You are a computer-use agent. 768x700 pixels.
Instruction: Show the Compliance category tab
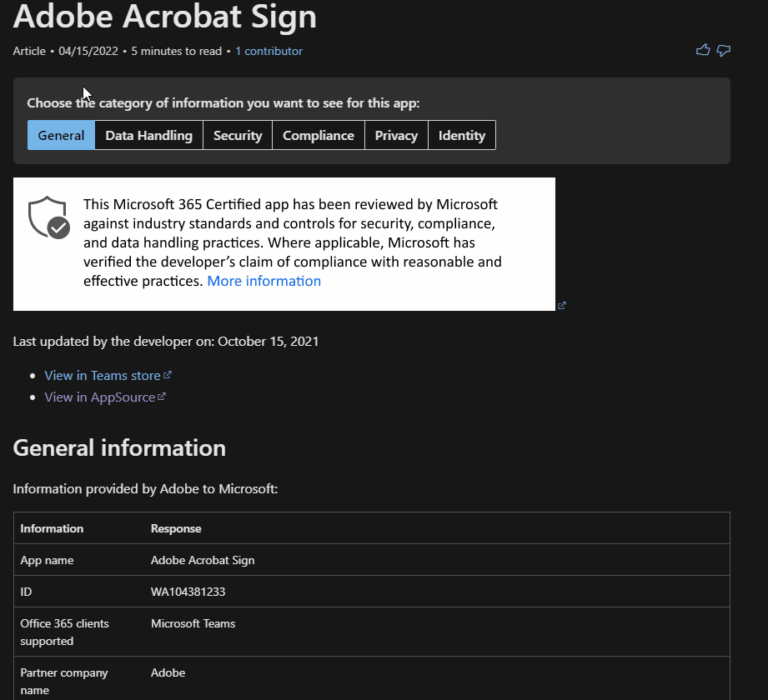[319, 135]
